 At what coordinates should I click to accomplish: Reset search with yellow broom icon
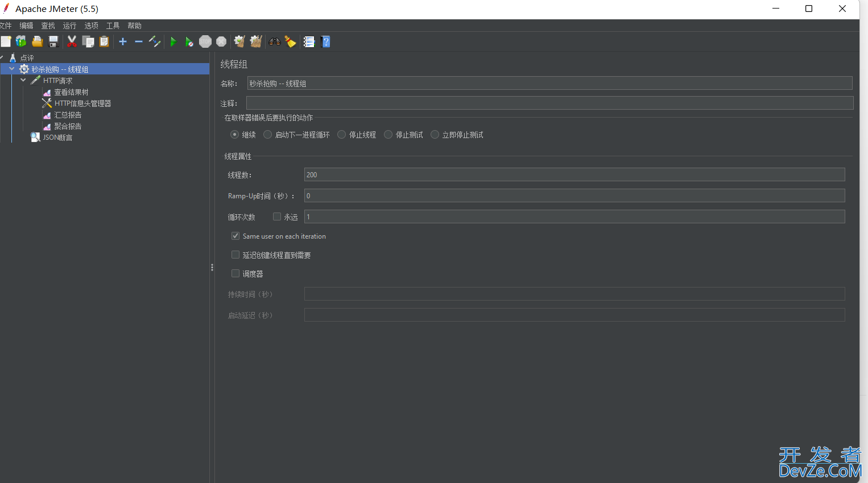coord(291,41)
